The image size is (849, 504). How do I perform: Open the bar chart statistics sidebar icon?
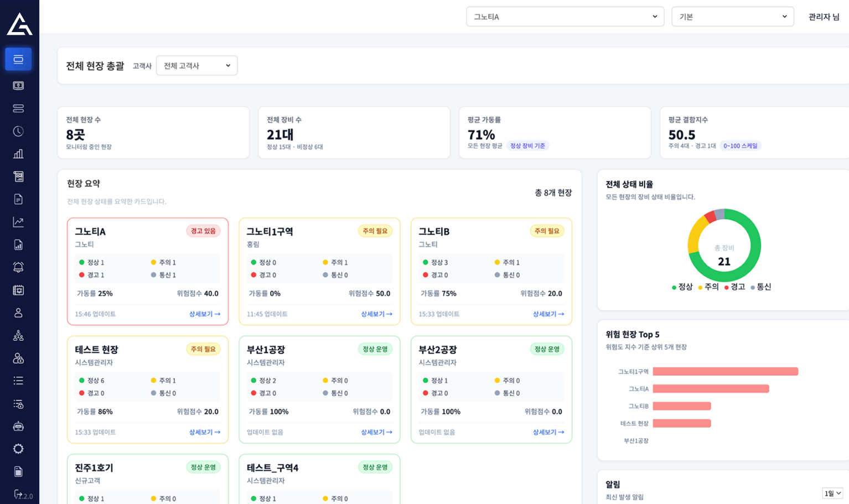pos(18,154)
